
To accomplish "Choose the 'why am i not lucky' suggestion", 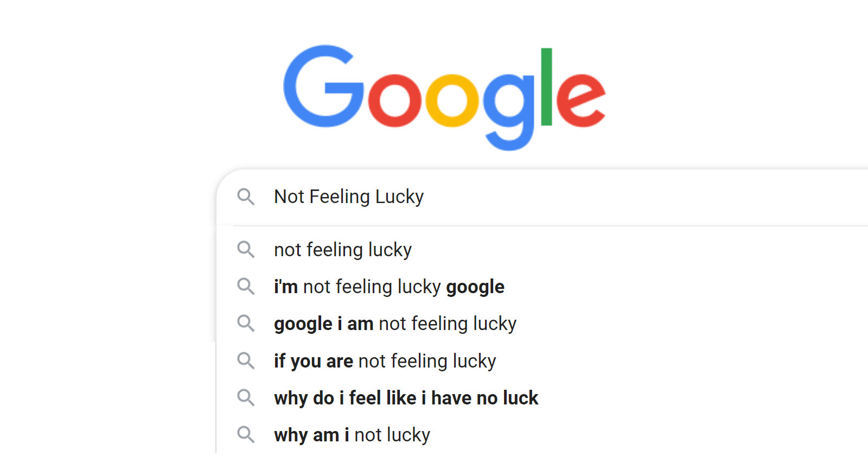I will click(352, 435).
